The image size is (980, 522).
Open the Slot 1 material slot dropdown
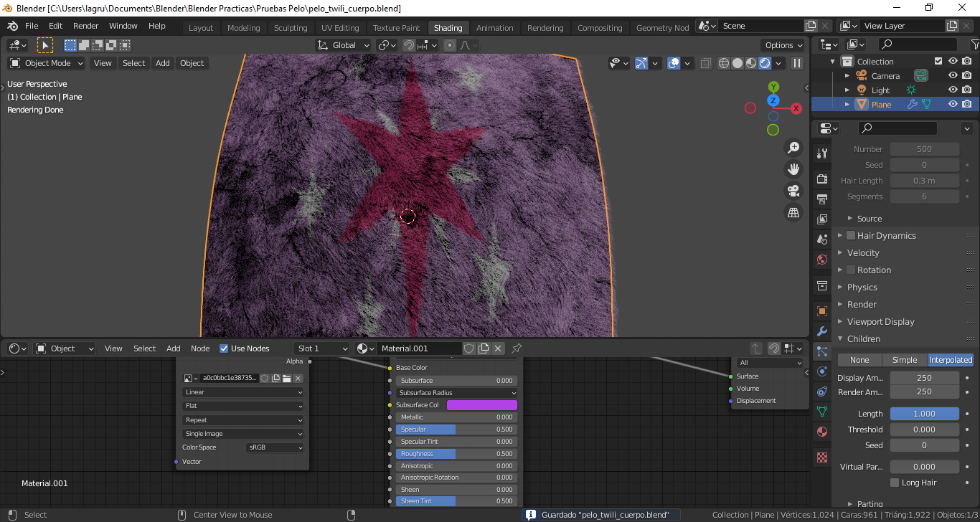click(x=321, y=348)
